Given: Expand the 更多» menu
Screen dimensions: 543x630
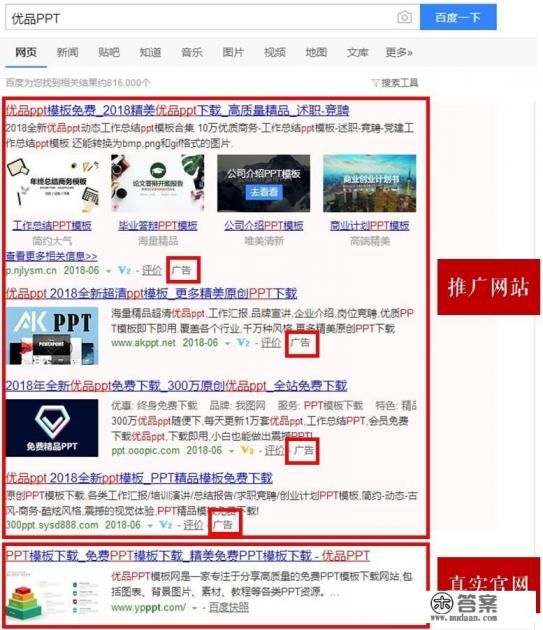Looking at the screenshot, I should (399, 52).
